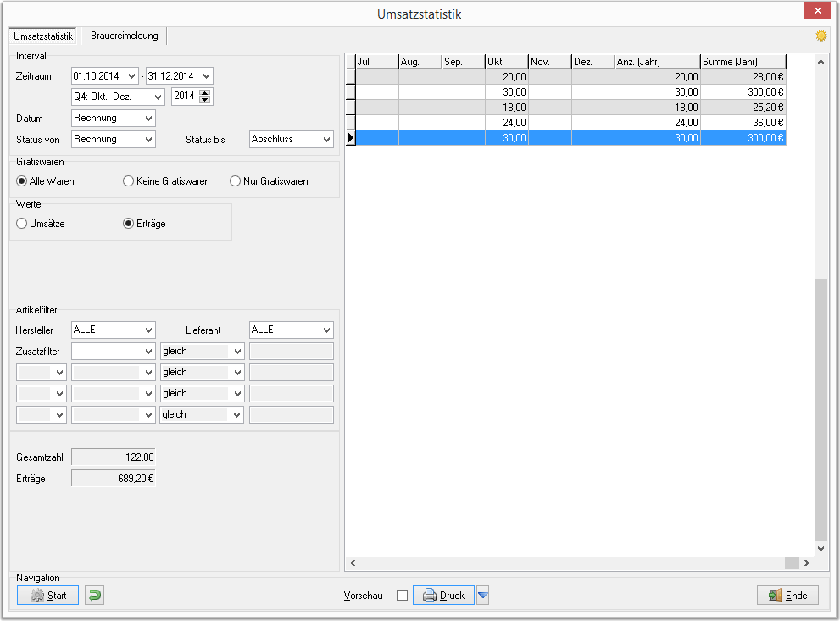Click left arrow of the horizontal scrollbar
This screenshot has height=621, width=840.
coord(353,563)
